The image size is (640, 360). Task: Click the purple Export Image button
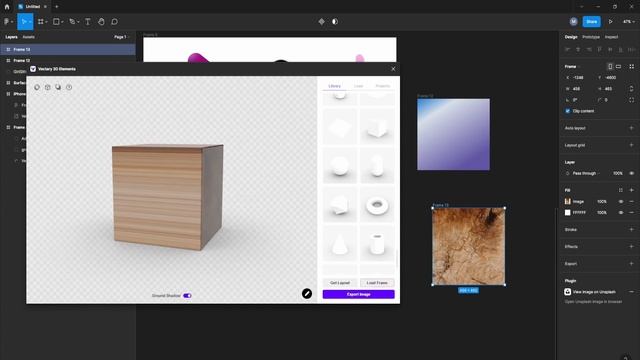pos(358,294)
